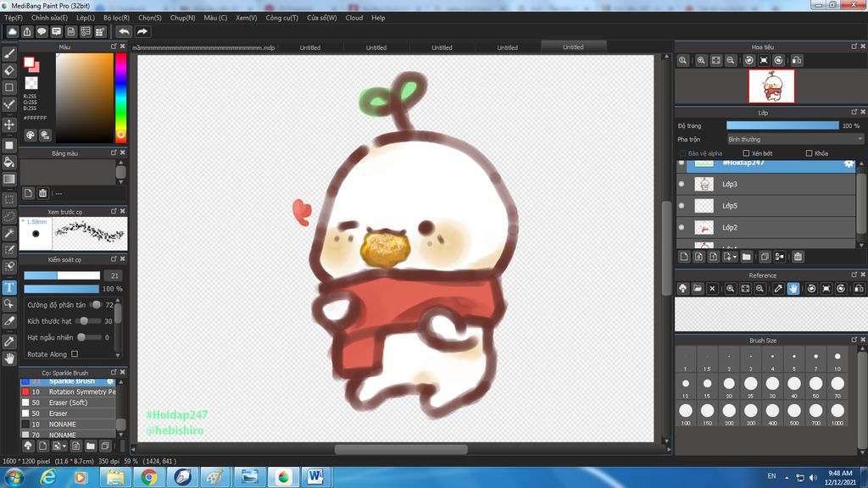Screen dimensions: 868x488
Task: Toggle visibility of #Hoidap247 layer
Action: tap(682, 163)
